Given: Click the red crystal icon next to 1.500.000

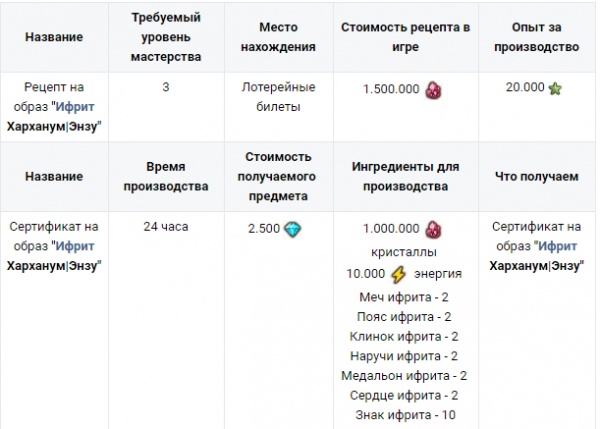Looking at the screenshot, I should click(433, 90).
